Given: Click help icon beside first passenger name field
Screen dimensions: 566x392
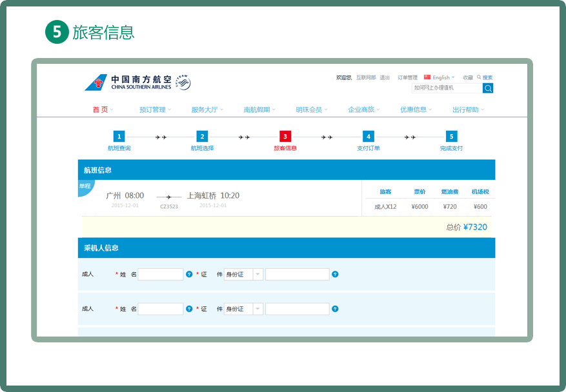Looking at the screenshot, I should click(189, 274).
